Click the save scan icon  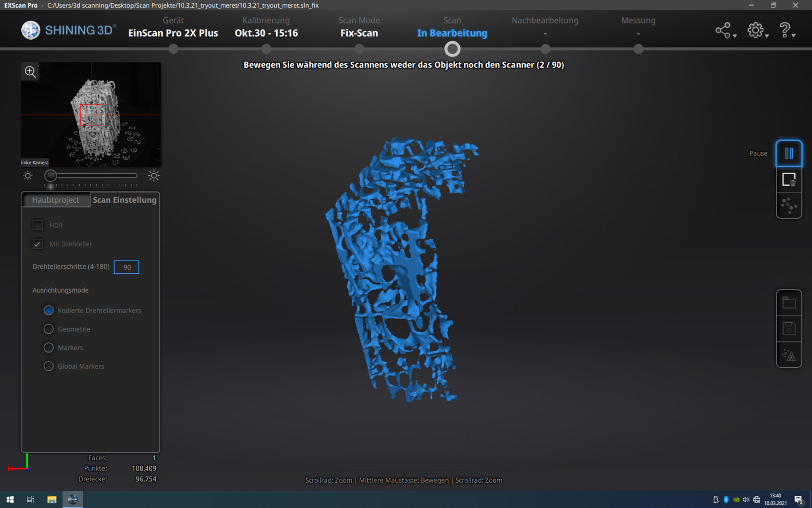pos(789,329)
